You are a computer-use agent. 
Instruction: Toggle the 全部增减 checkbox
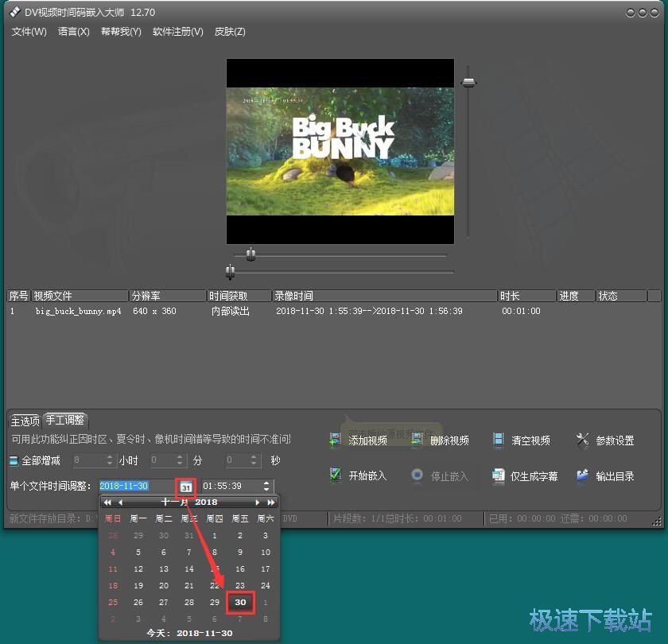(14, 460)
